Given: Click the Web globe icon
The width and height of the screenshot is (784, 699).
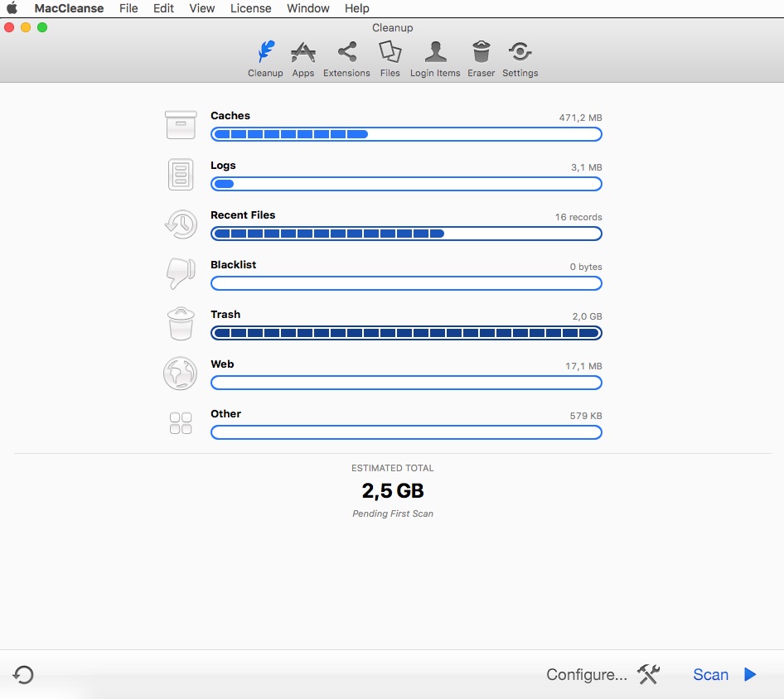Looking at the screenshot, I should (181, 374).
